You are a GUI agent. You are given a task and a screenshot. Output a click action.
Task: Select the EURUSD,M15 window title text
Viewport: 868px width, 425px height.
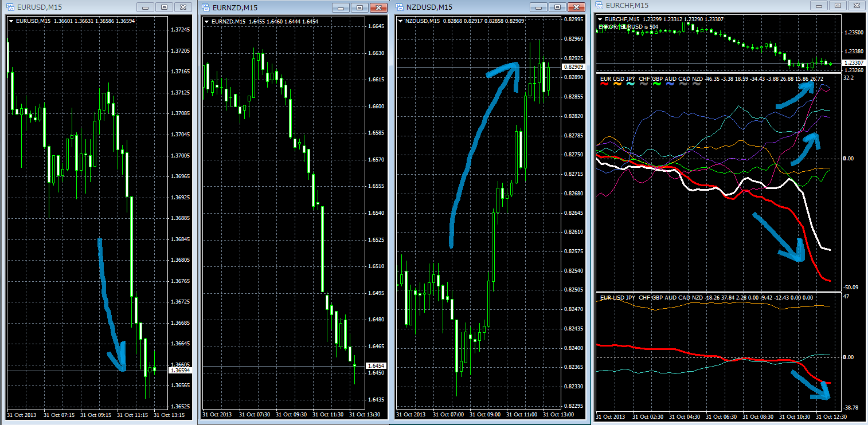[x=40, y=7]
